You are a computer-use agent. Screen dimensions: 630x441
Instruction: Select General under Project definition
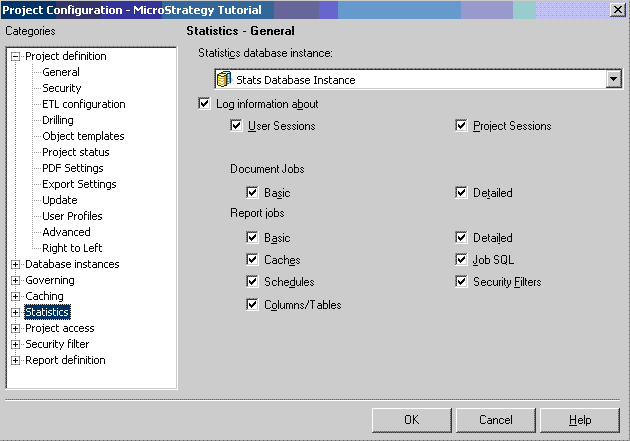click(x=61, y=72)
